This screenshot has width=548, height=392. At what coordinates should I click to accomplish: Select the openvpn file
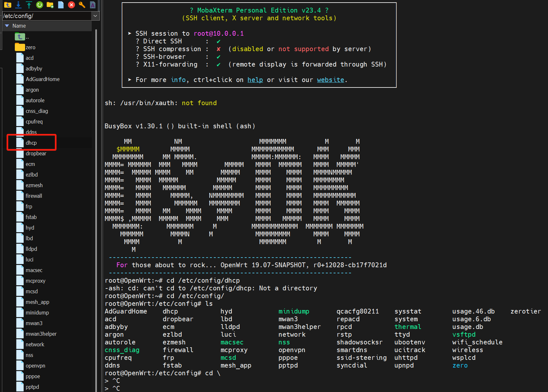pos(31,366)
